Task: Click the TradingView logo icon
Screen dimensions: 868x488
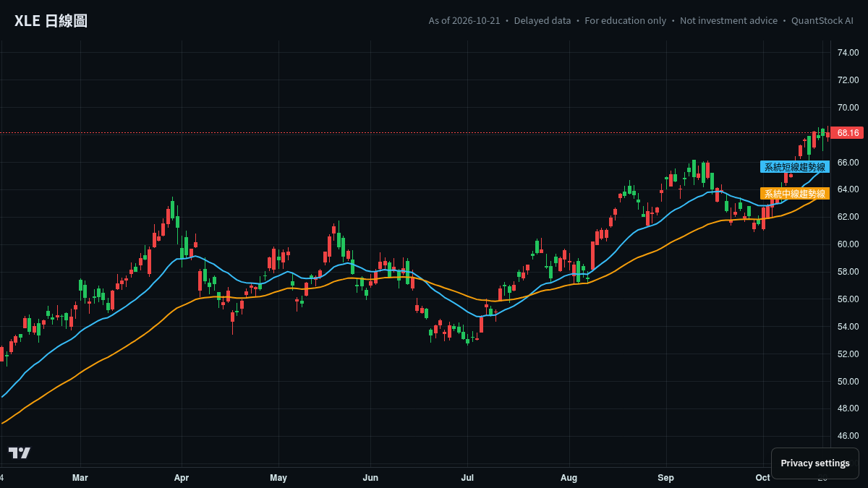Action: point(20,453)
